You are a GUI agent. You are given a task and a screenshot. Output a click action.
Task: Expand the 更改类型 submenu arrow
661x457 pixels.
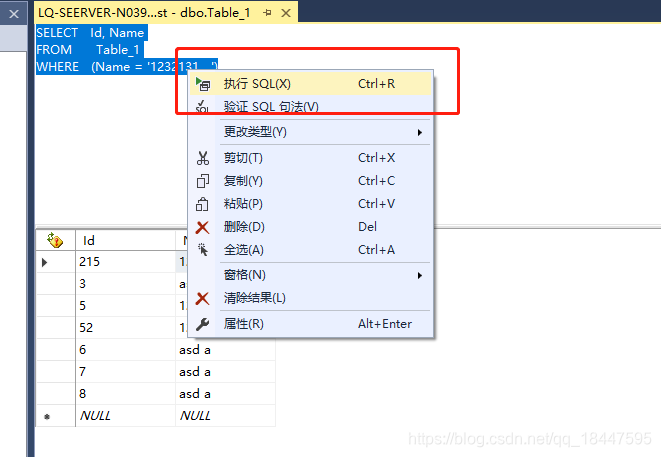tap(419, 132)
